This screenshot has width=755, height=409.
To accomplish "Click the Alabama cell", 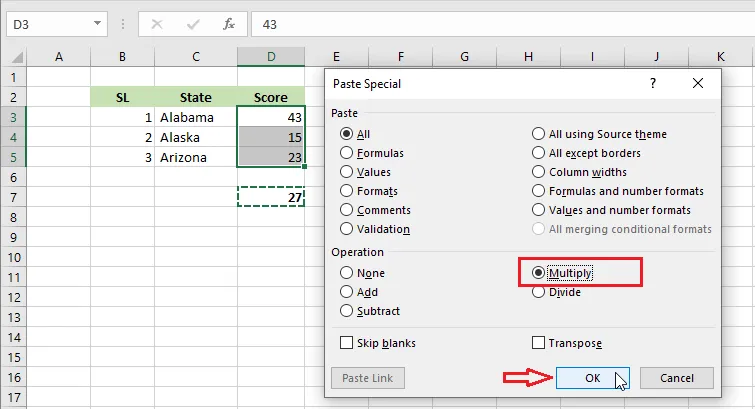I will pos(195,117).
